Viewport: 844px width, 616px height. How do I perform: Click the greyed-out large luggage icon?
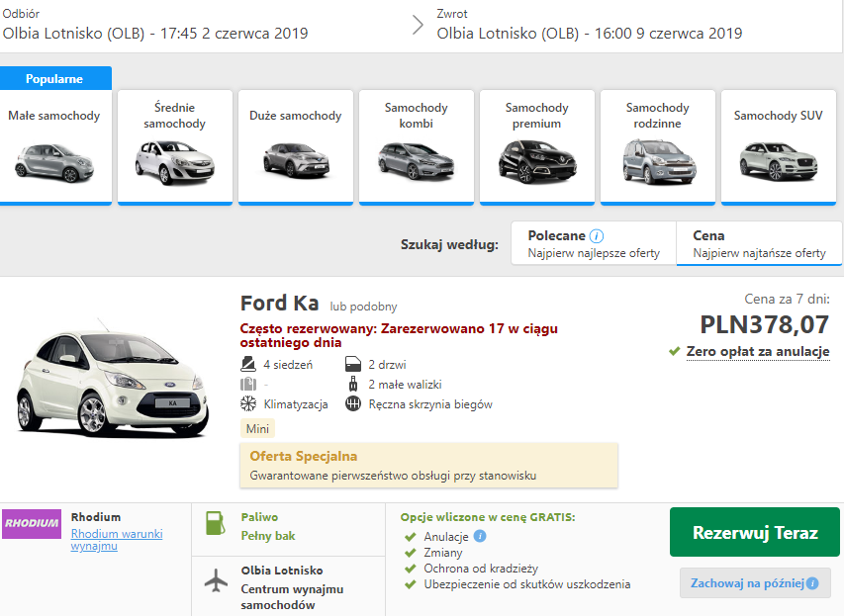tap(248, 384)
